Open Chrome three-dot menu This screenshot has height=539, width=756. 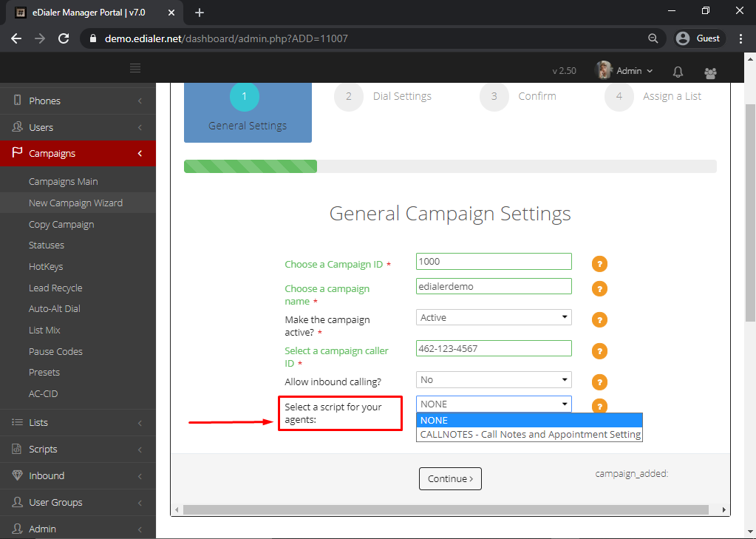[x=741, y=38]
